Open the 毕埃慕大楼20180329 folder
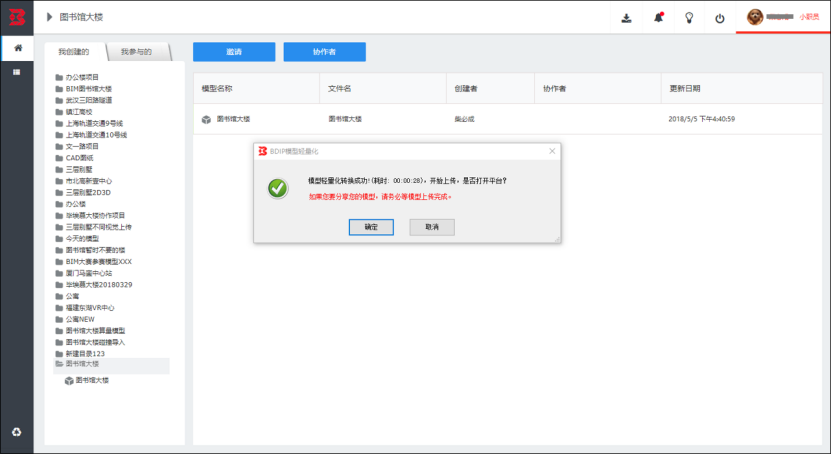 pos(99,285)
